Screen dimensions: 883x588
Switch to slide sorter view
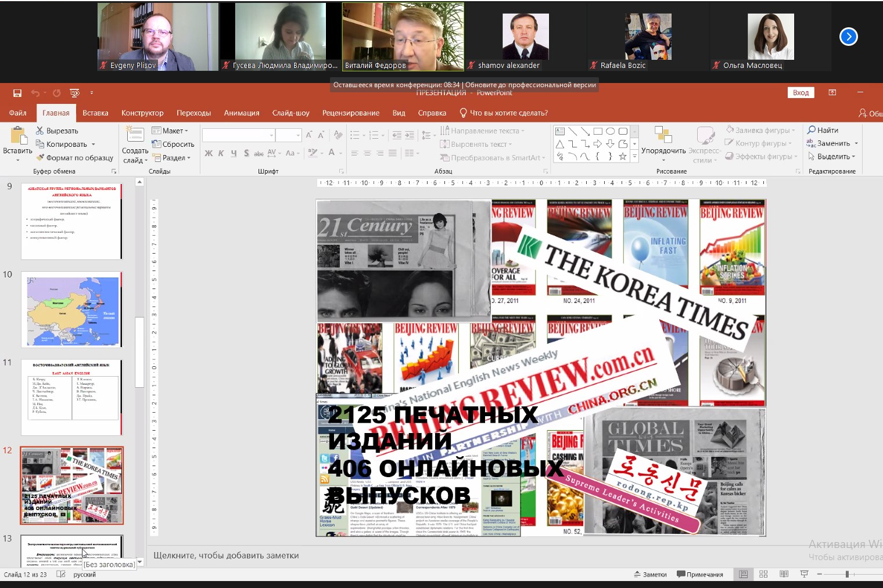(763, 574)
